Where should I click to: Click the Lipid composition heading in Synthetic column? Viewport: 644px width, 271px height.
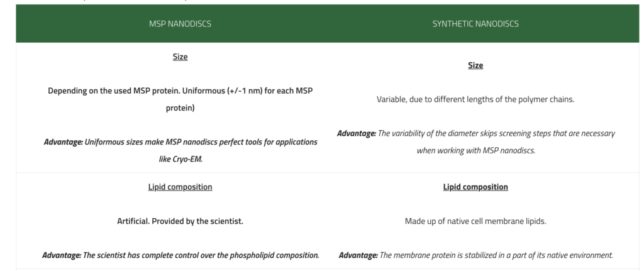[475, 187]
